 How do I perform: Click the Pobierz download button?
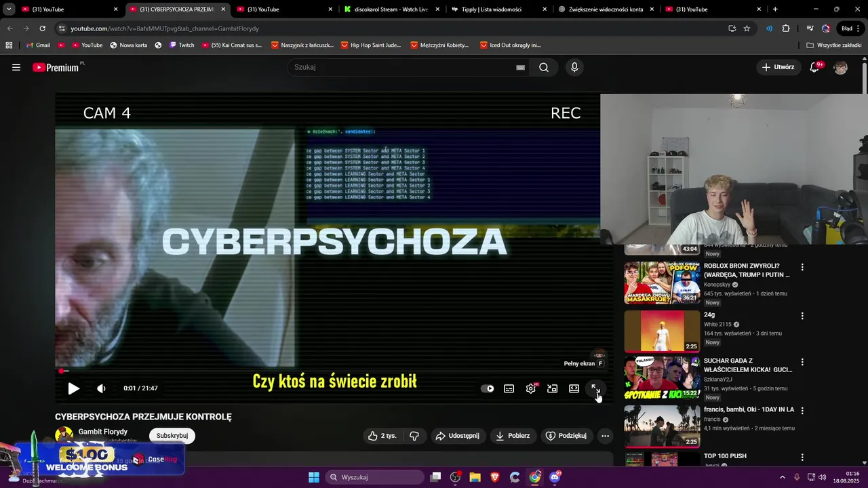513,436
